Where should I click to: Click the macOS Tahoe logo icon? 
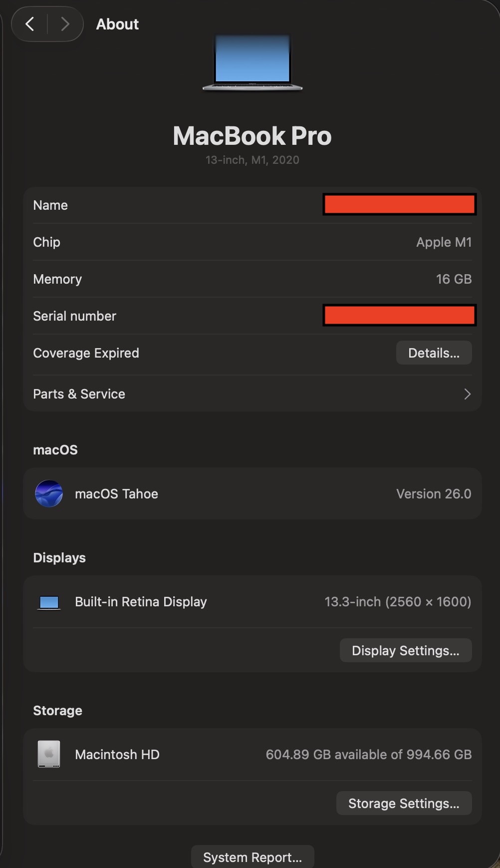tap(49, 493)
